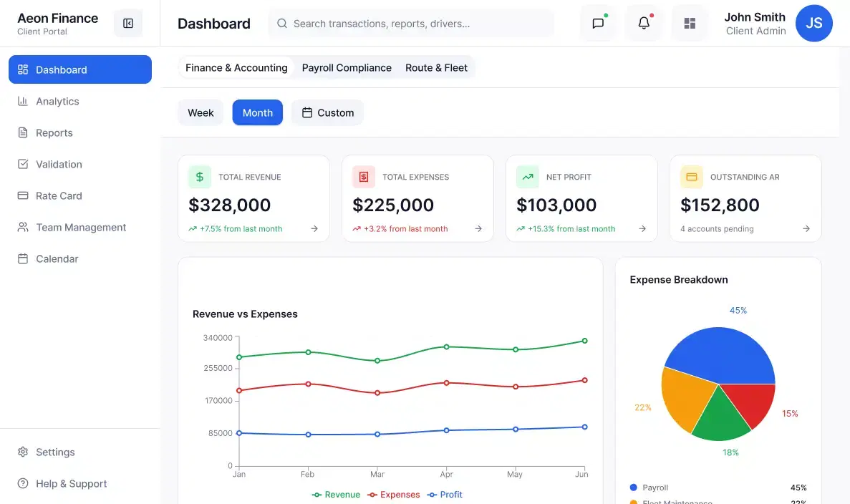Open the notifications bell
Viewport: 850px width, 504px height.
644,23
